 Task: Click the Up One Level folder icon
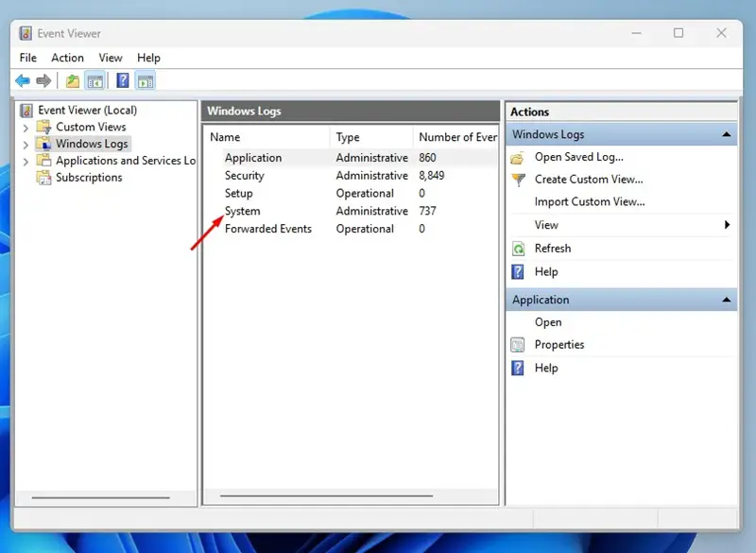tap(73, 81)
